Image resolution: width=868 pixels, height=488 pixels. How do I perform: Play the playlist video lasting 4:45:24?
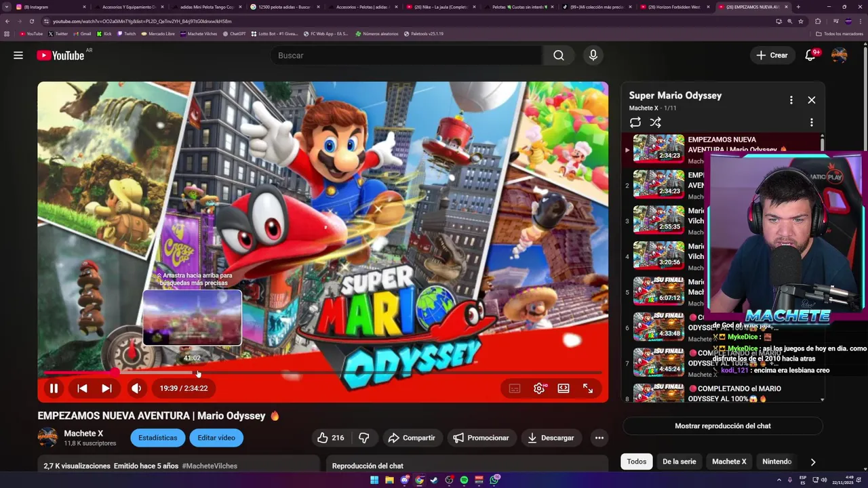(x=659, y=362)
